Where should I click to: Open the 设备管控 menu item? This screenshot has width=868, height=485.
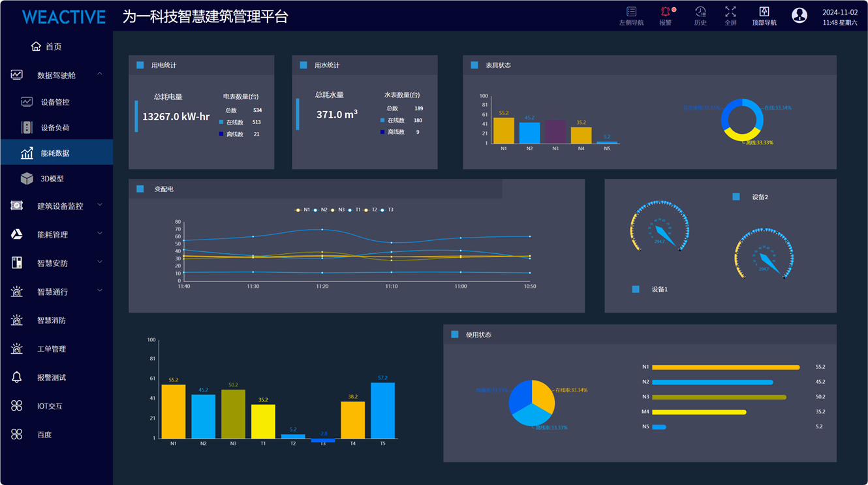[55, 102]
